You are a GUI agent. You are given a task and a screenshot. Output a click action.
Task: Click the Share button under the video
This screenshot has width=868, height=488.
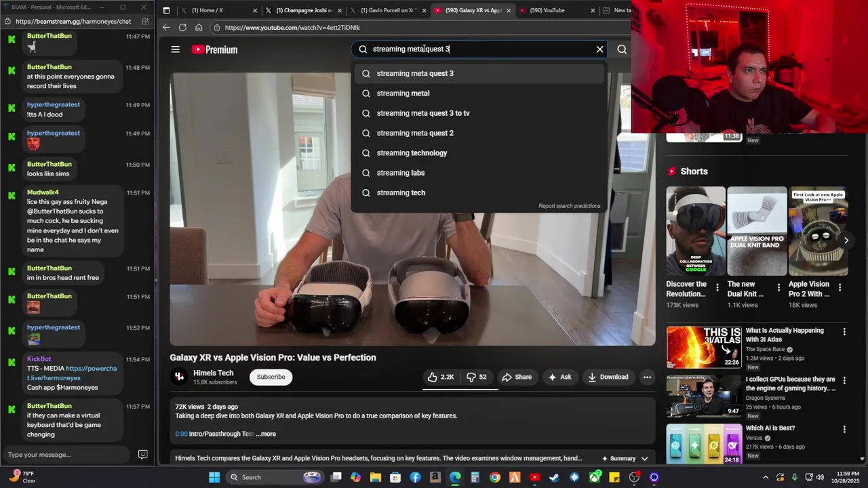pyautogui.click(x=517, y=377)
